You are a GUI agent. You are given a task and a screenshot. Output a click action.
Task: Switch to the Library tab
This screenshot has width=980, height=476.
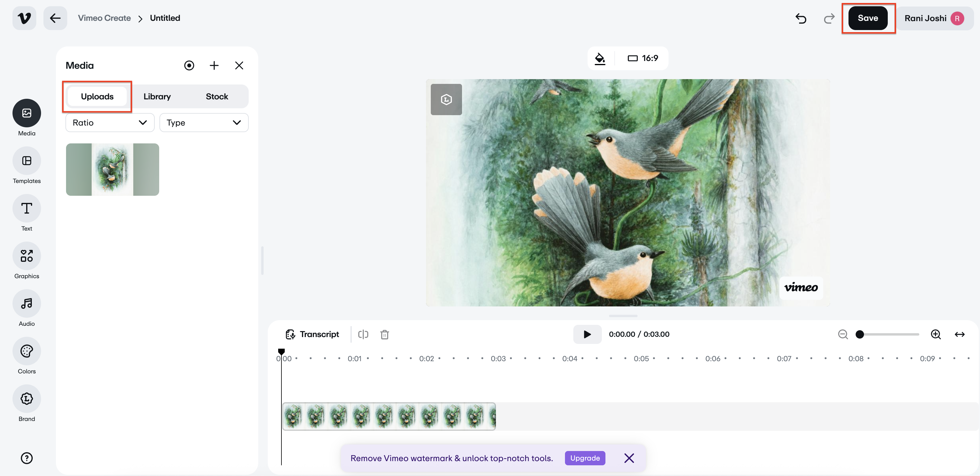pos(157,97)
